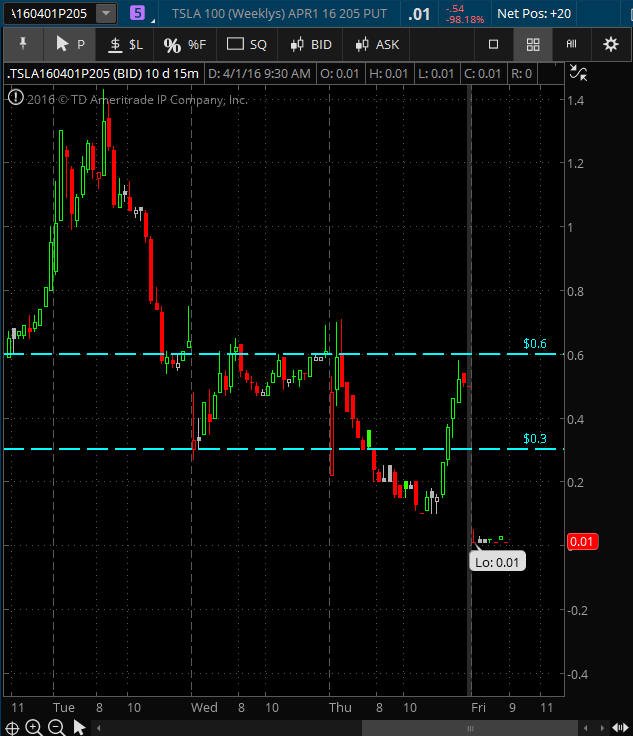This screenshot has height=736, width=633.
Task: Zoom out with magnifier minus icon
Action: point(56,728)
